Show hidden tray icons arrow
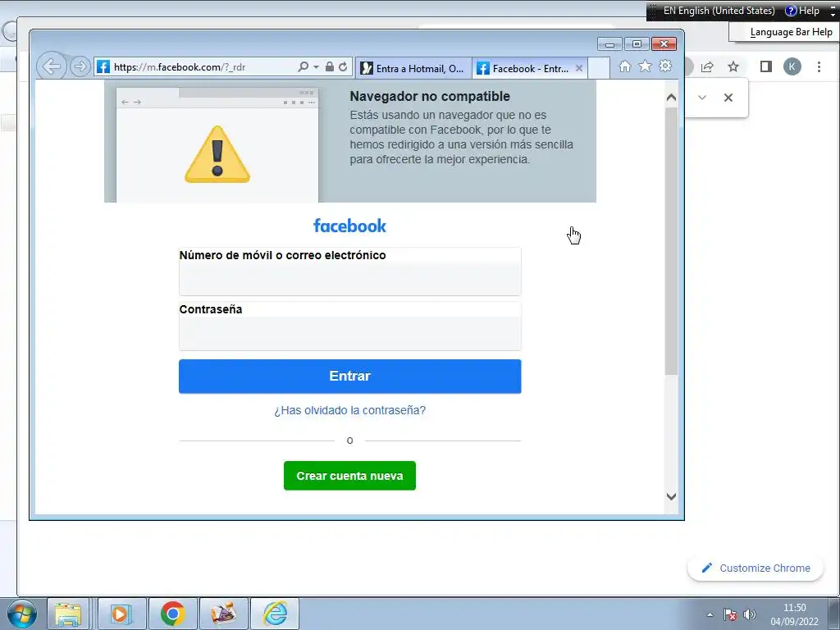This screenshot has width=840, height=630. [710, 614]
